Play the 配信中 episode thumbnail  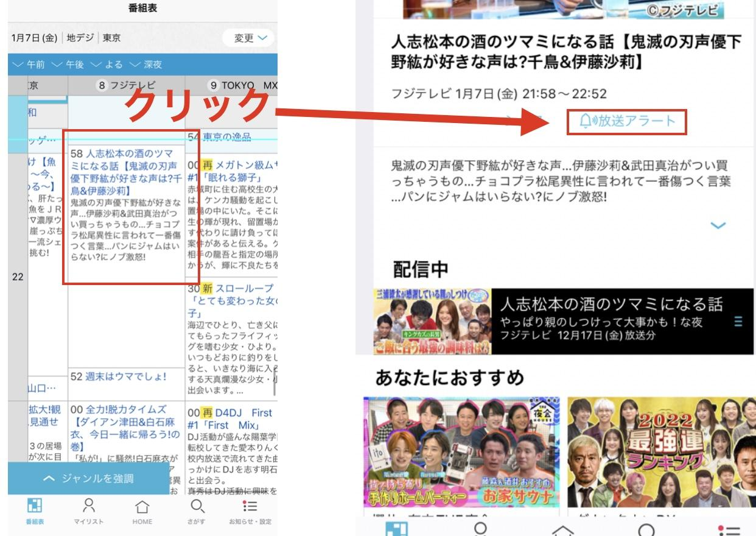[x=432, y=322]
